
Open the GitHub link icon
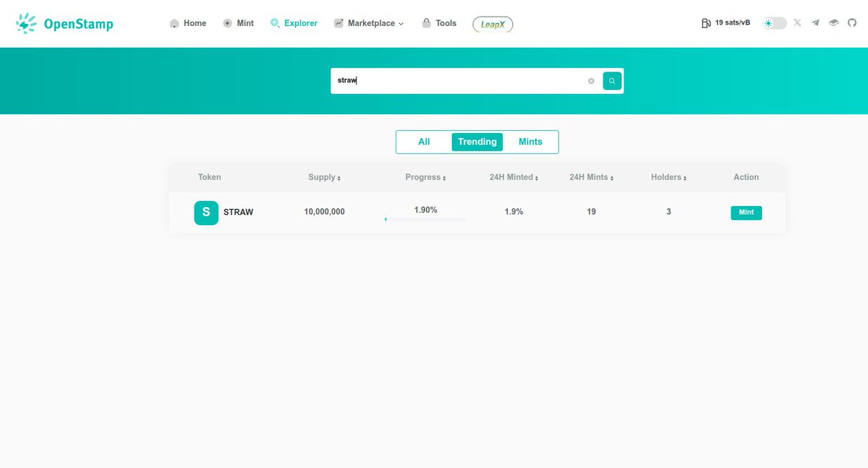point(852,23)
